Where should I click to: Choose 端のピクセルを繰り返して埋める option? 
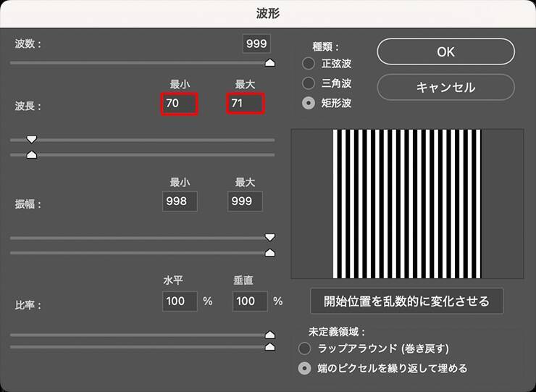point(306,368)
